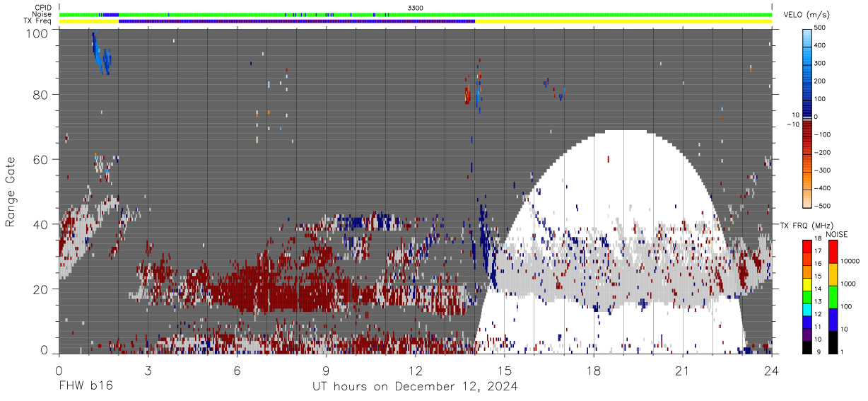The width and height of the screenshot is (868, 401).
Task: Click the TX Freq row label
Action: tap(38, 21)
